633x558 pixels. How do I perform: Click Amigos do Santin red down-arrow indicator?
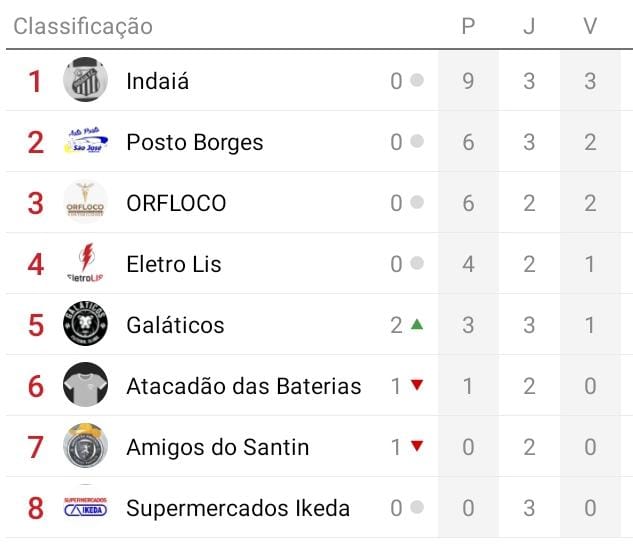tap(417, 447)
